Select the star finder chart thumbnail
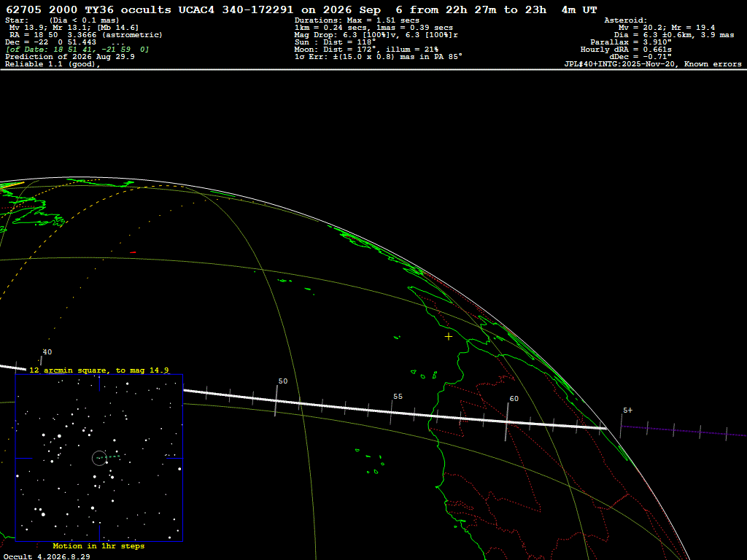 point(99,458)
